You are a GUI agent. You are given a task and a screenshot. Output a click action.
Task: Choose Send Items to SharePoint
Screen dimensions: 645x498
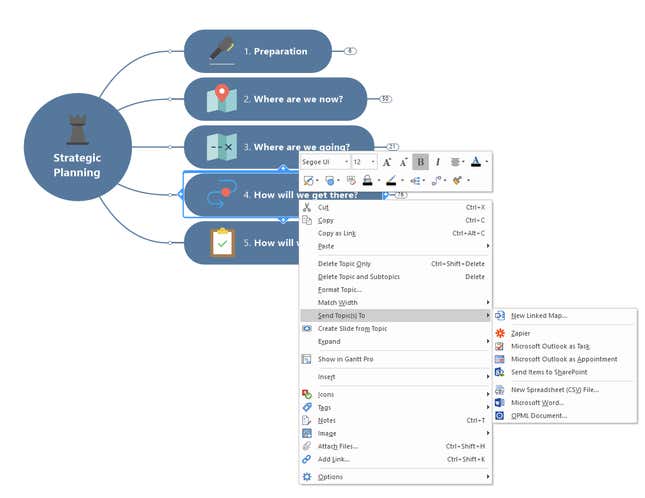[565, 372]
